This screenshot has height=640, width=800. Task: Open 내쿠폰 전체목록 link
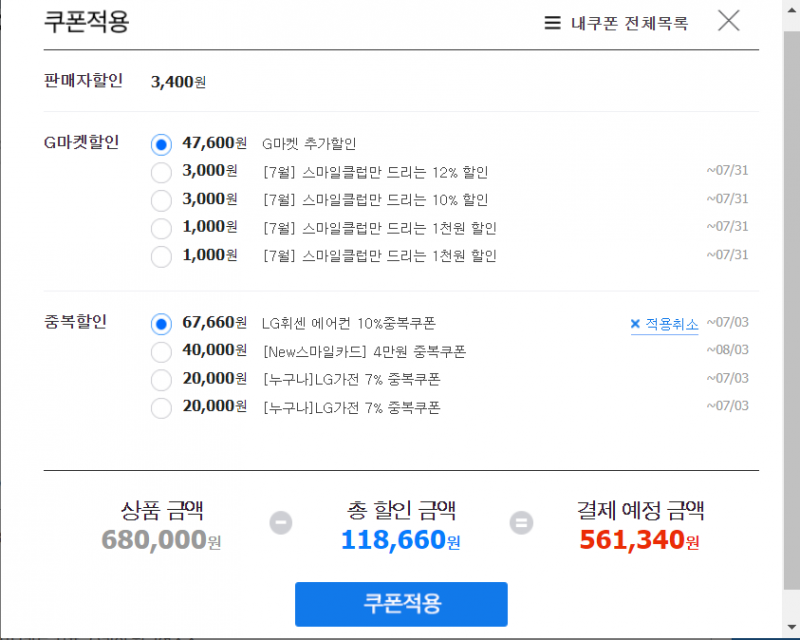tap(630, 23)
